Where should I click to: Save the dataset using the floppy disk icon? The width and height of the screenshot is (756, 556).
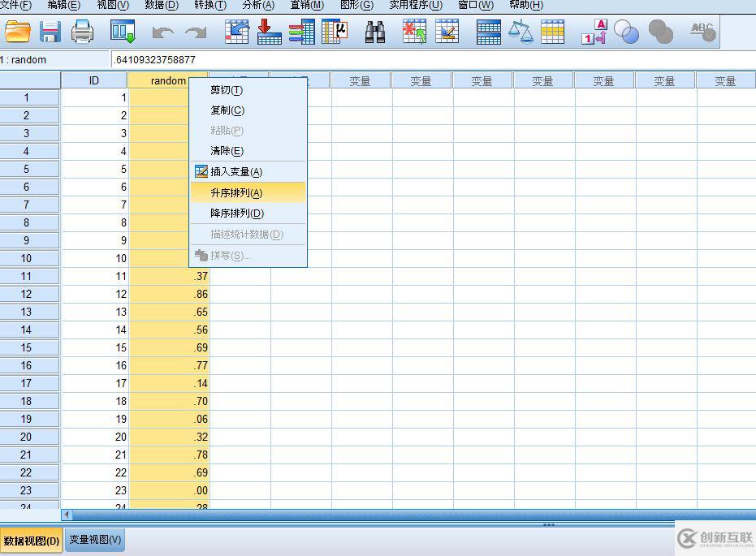(x=50, y=32)
